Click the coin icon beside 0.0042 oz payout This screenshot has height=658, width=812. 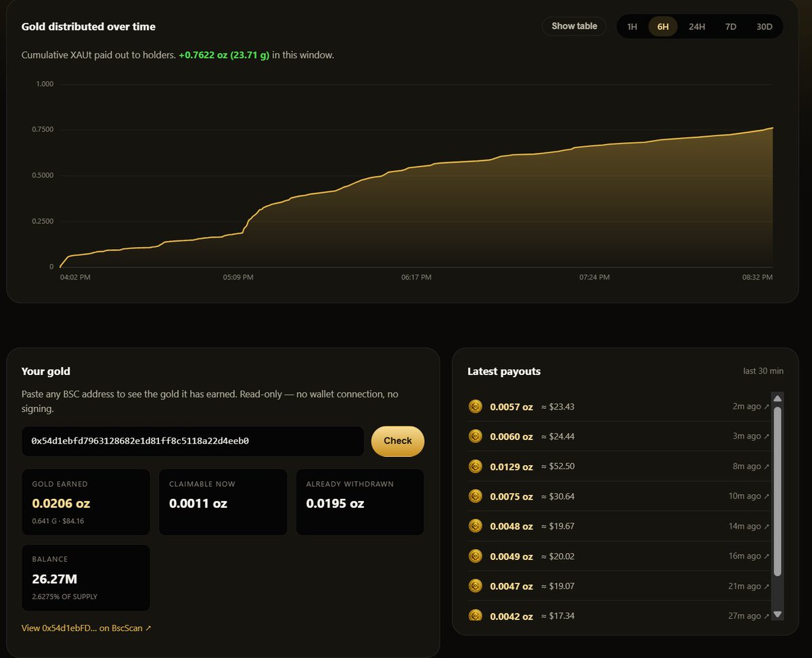[475, 615]
